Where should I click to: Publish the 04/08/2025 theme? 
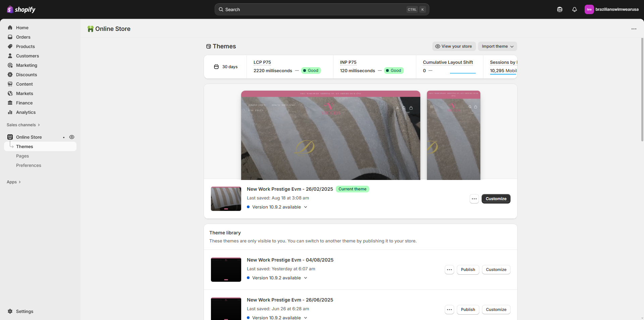[468, 270]
